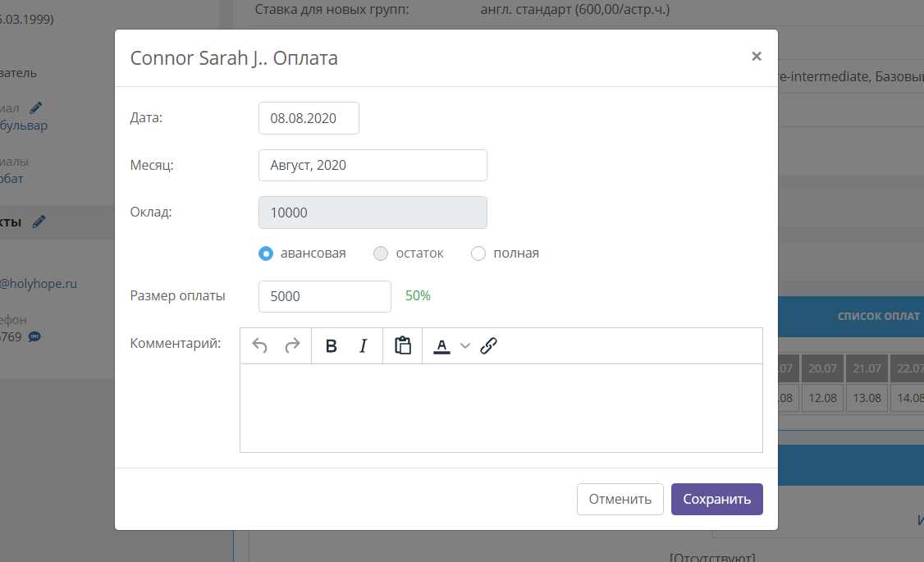Open the Список оплат tab
The height and width of the screenshot is (562, 924).
tap(879, 317)
